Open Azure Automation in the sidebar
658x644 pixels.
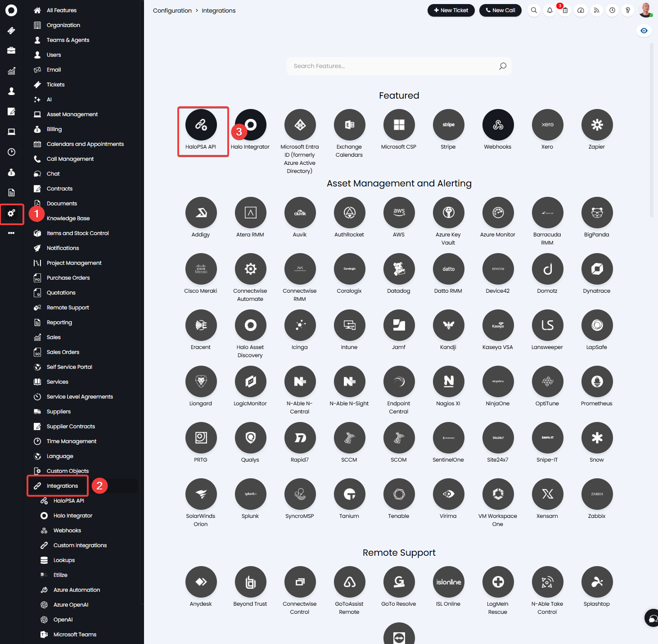(77, 590)
